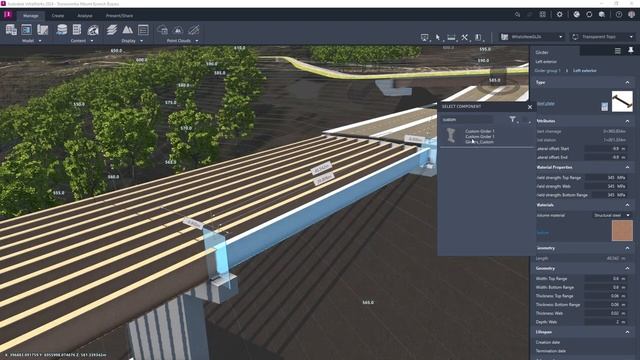Click the girder type thumbnail image
This screenshot has height=360, width=640.
coord(622,101)
